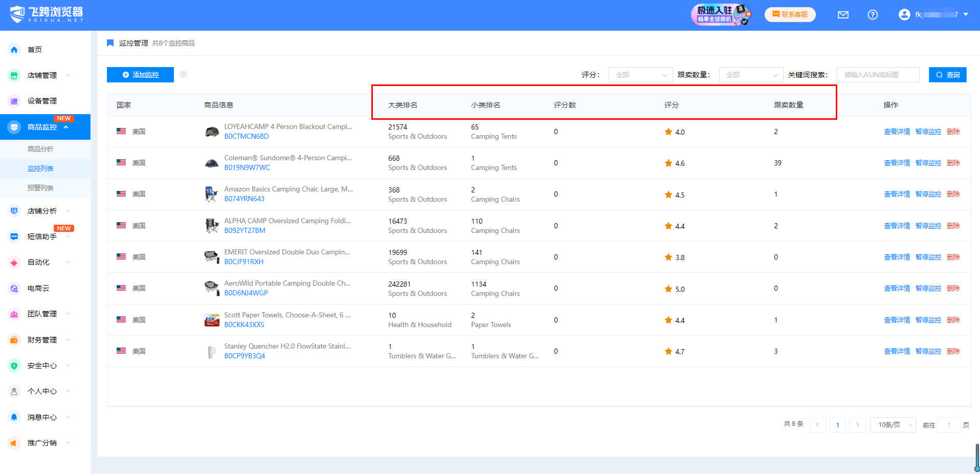980x474 pixels.
Task: Click the 消息中心 bell icon
Action: (14, 417)
